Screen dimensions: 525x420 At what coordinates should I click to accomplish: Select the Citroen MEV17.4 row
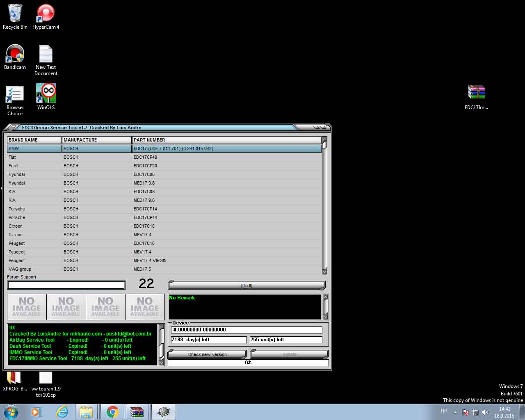164,235
